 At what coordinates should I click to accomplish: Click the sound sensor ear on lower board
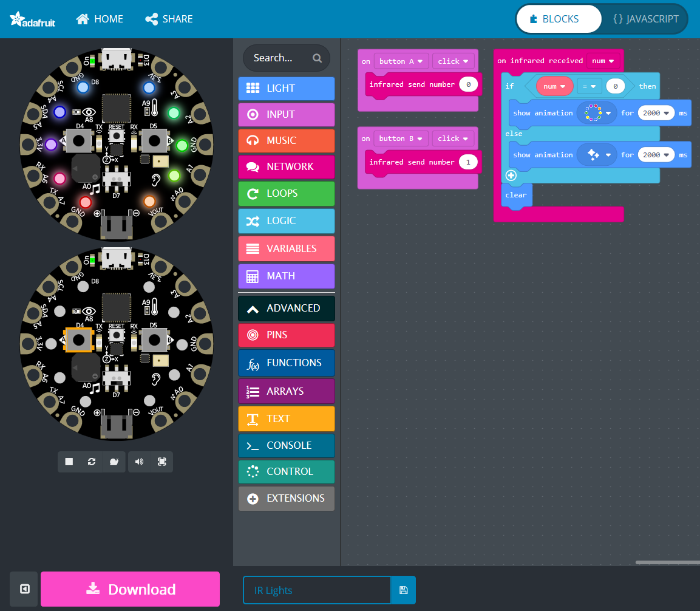(155, 379)
